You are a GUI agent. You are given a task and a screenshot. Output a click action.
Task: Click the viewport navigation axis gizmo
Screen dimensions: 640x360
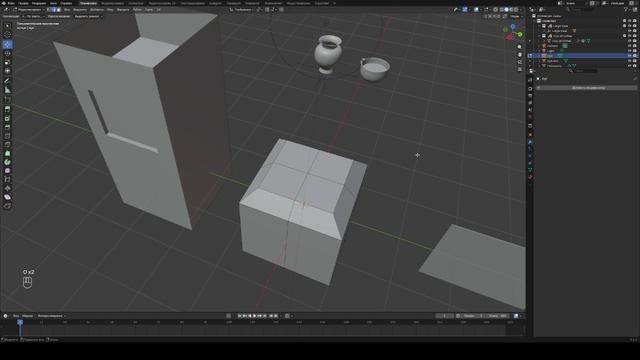pyautogui.click(x=513, y=32)
